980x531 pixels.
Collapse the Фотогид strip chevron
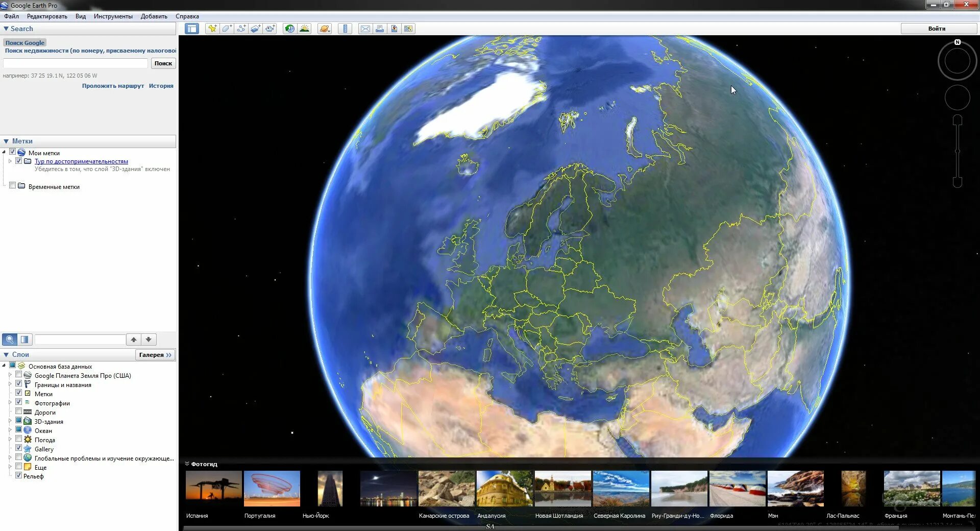click(x=187, y=464)
